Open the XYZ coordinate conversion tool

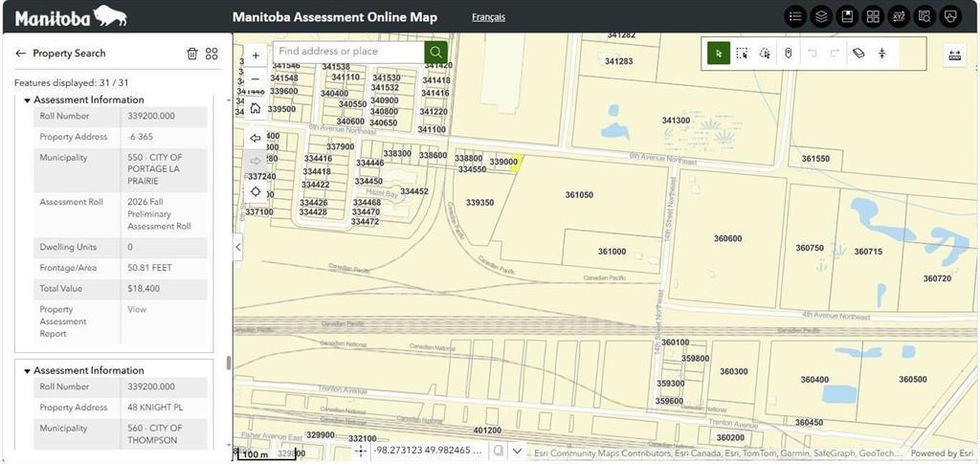point(898,16)
